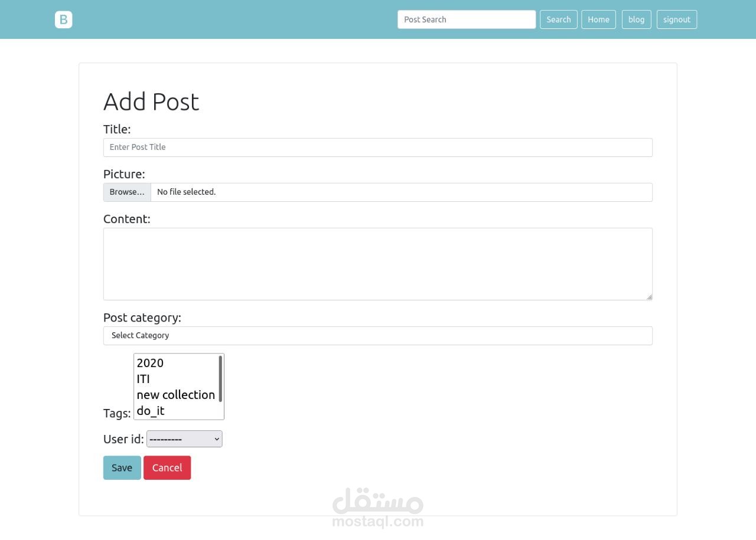Open file picker with Browse button
756x540 pixels.
pyautogui.click(x=127, y=192)
